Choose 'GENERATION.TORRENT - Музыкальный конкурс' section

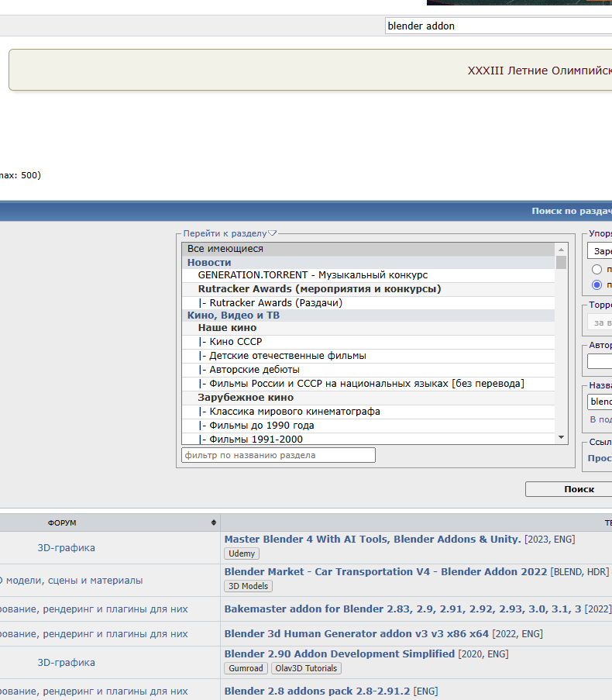click(368, 275)
